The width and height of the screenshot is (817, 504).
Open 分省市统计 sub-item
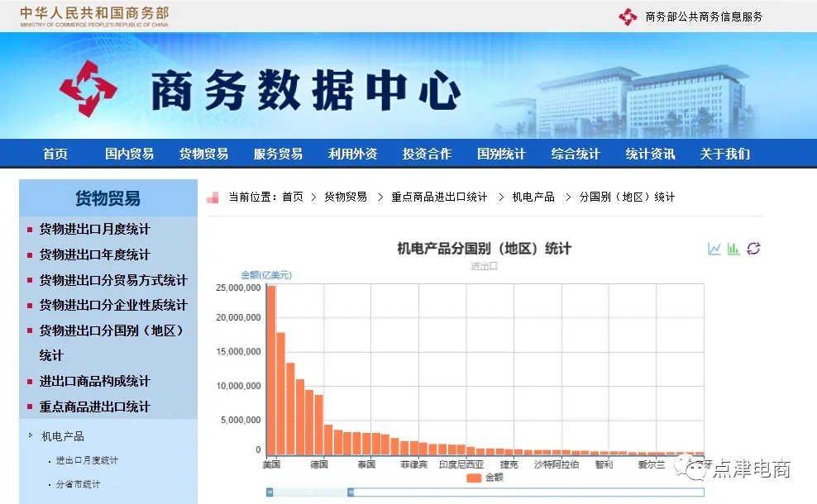coord(79,484)
